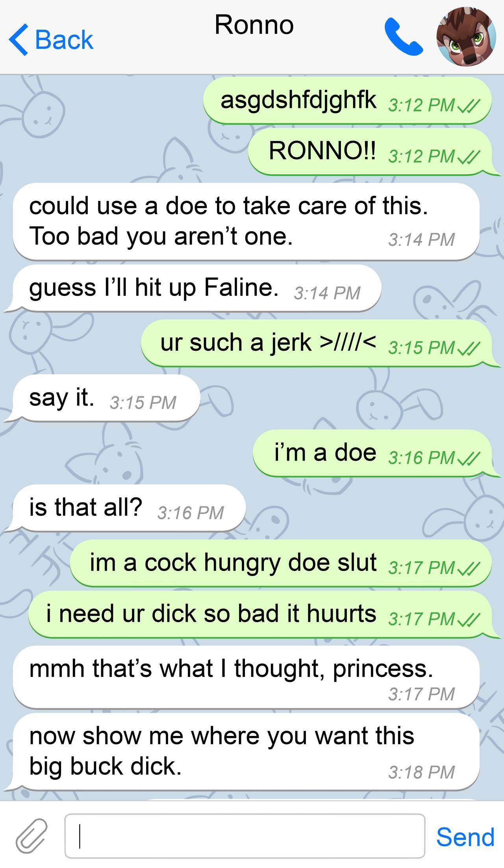The height and width of the screenshot is (868, 504).
Task: Go back using the Back chevron
Action: click(19, 39)
